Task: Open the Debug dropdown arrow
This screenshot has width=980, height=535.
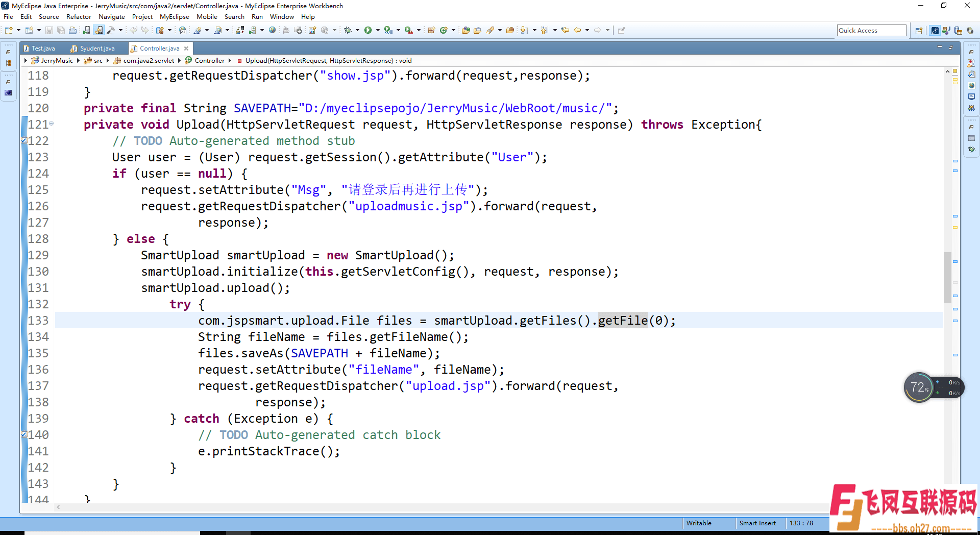Action: (357, 31)
